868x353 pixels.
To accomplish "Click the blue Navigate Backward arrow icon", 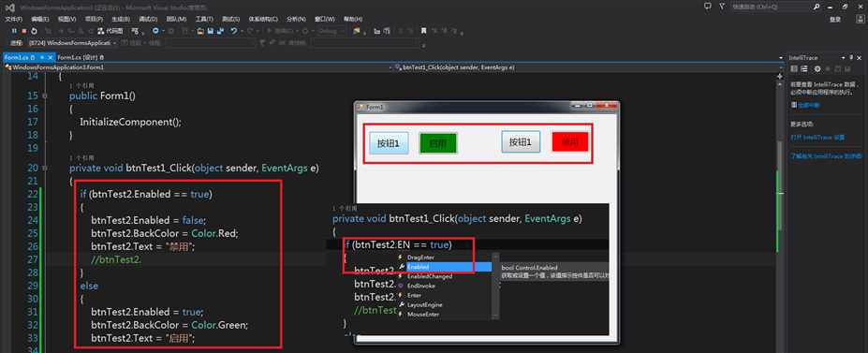I will pos(155,31).
